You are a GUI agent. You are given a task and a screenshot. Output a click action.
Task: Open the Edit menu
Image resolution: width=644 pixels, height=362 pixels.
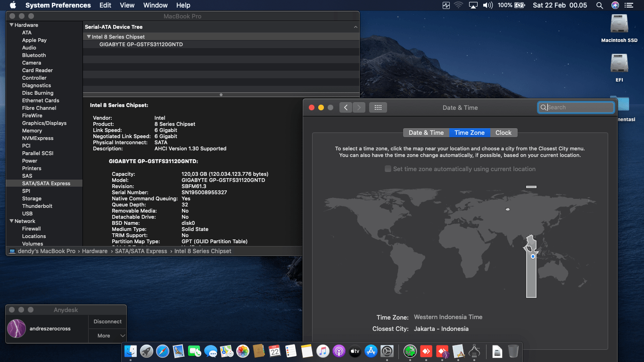coord(105,5)
